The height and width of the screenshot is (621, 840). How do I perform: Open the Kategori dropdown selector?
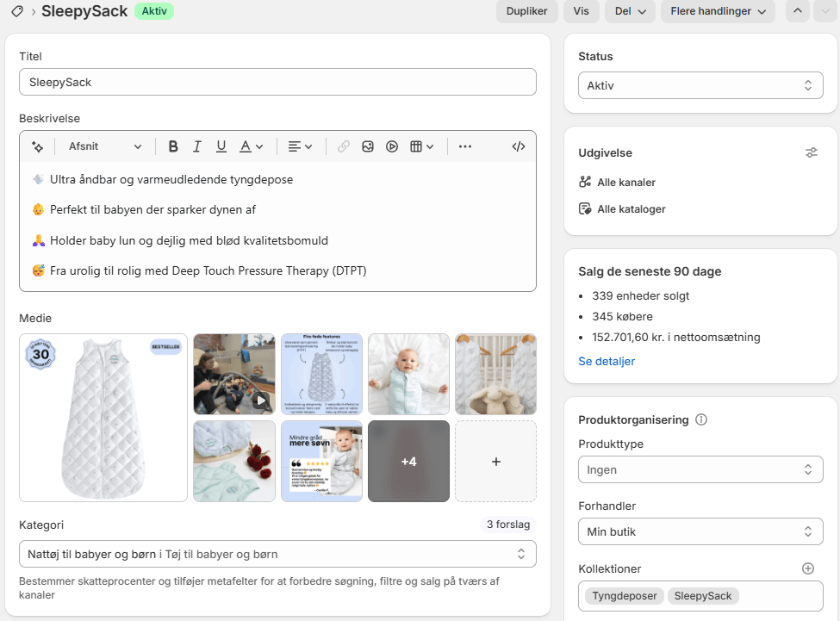click(277, 554)
